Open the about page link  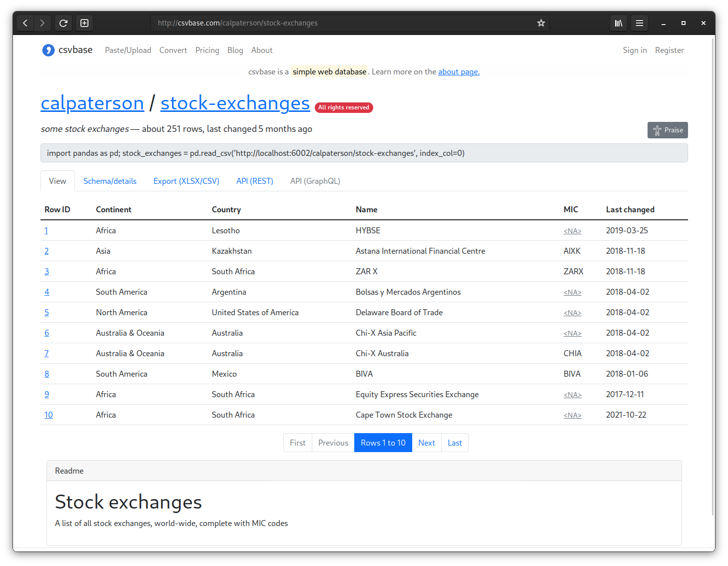click(x=458, y=72)
